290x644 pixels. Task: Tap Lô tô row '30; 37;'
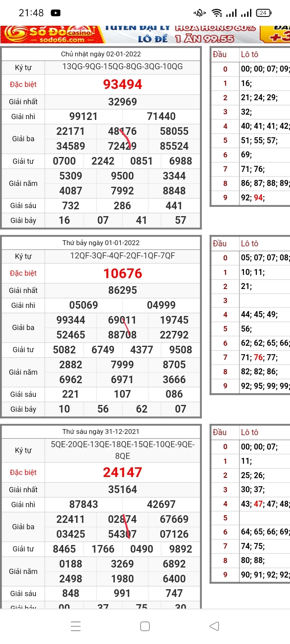[253, 489]
